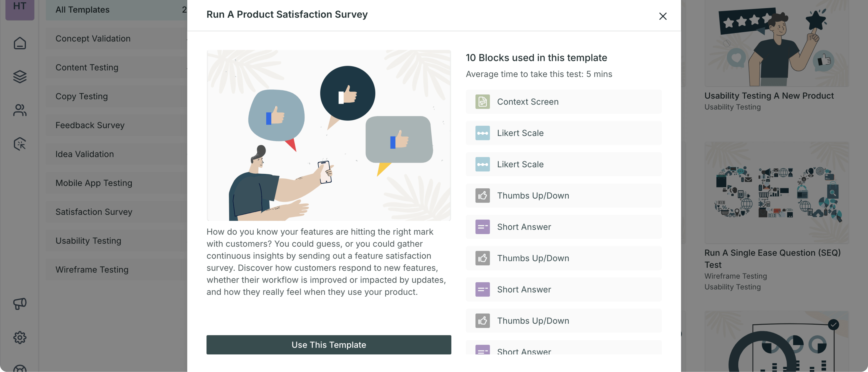Click the first Thumbs Up/Down block icon

pos(482,196)
